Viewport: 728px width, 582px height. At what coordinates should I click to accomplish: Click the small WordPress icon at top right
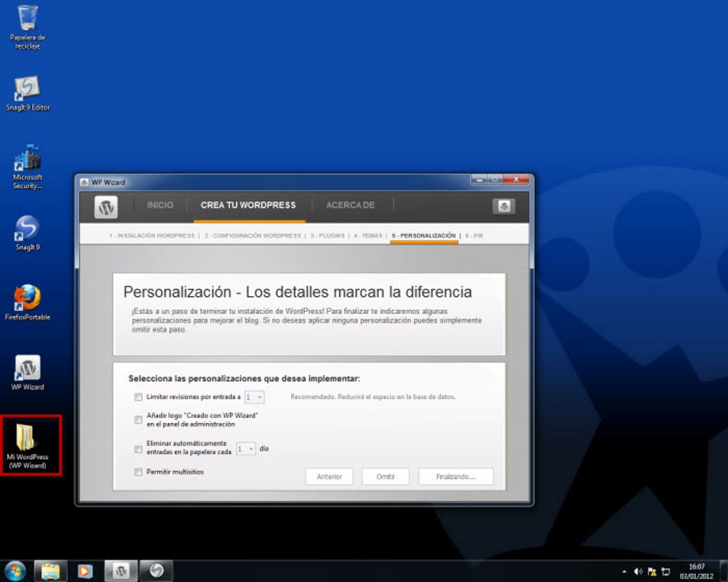click(x=504, y=205)
